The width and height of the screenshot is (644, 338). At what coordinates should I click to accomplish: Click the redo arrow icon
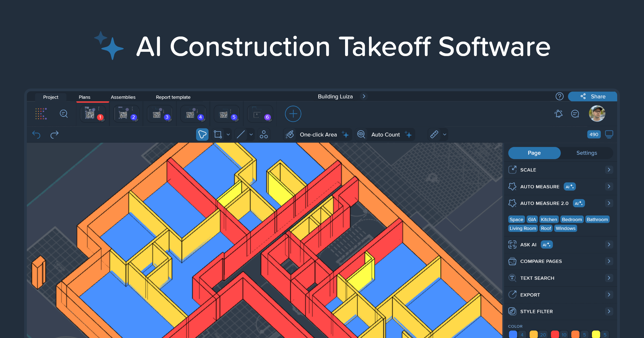tap(54, 134)
